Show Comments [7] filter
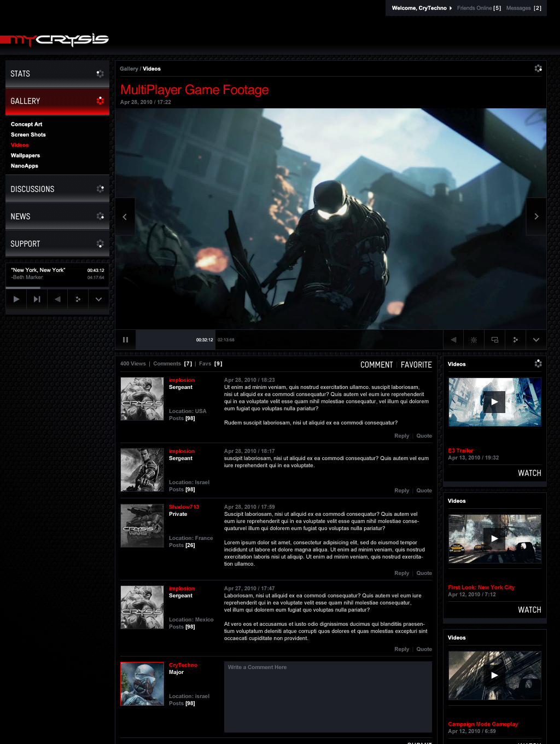560x744 pixels. pos(173,364)
